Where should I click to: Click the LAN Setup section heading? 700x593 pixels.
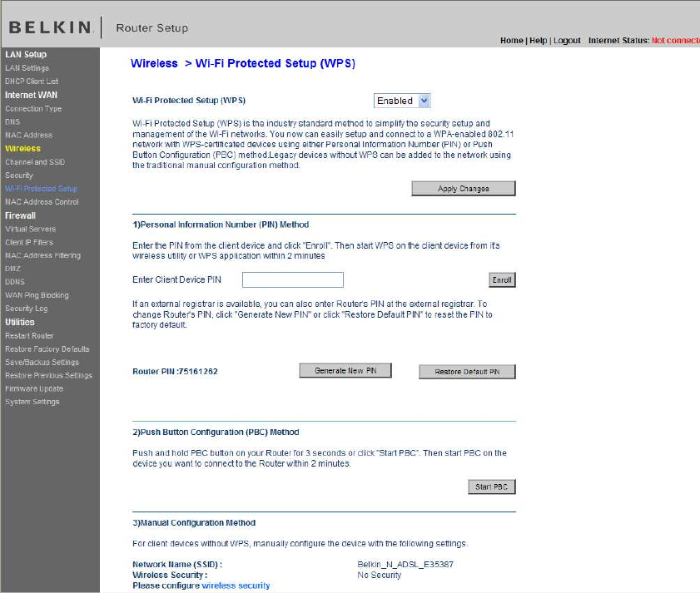coord(26,54)
